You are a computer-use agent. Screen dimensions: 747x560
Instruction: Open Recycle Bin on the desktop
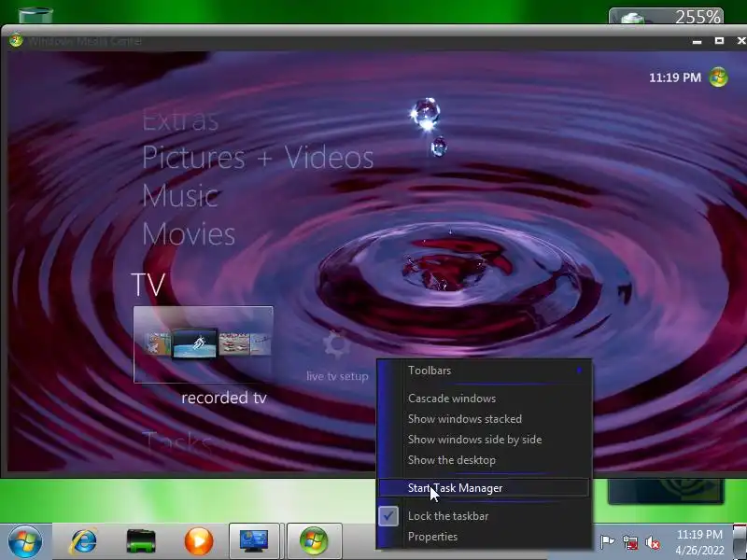point(35,15)
